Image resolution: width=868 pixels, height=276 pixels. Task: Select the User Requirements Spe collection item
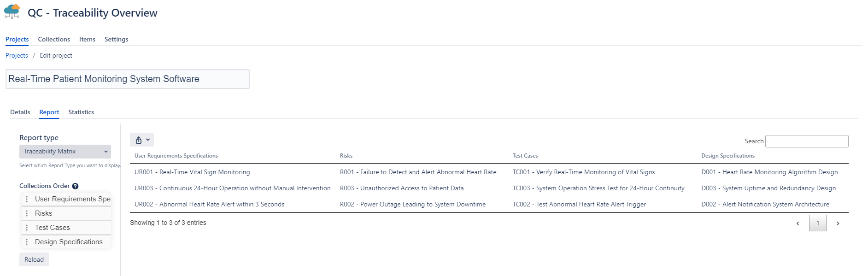(x=66, y=199)
